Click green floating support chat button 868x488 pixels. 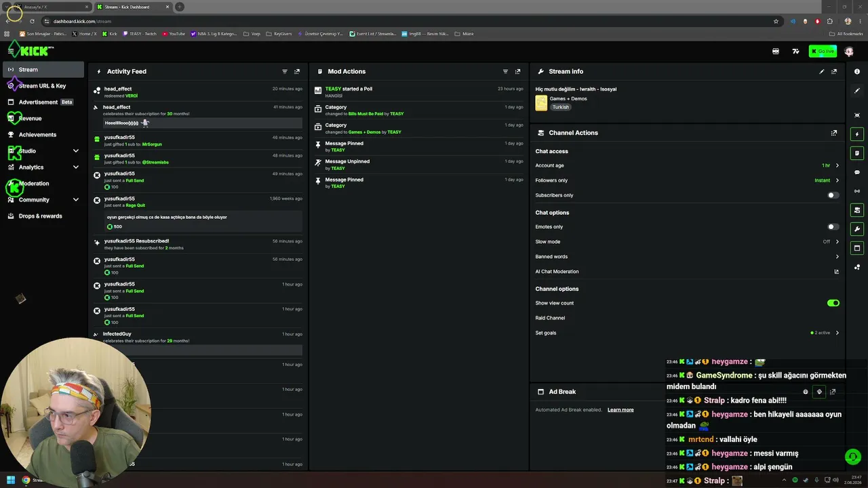[853, 457]
